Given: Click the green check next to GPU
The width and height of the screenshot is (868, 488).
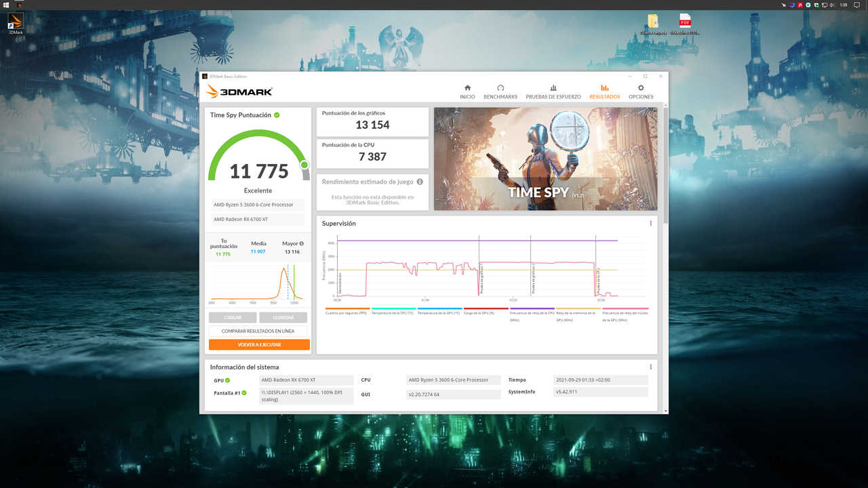Looking at the screenshot, I should tap(227, 380).
